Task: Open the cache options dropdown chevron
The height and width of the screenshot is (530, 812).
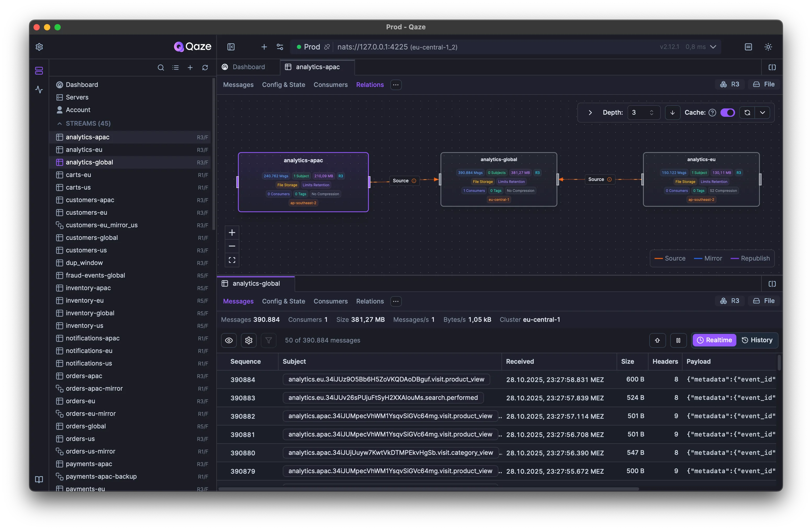Action: [x=763, y=112]
